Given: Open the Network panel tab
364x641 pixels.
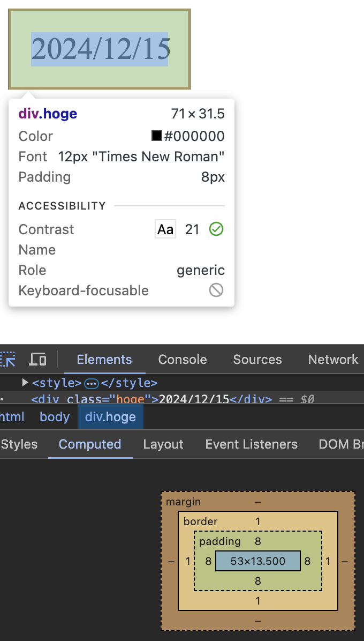Looking at the screenshot, I should click(x=333, y=360).
